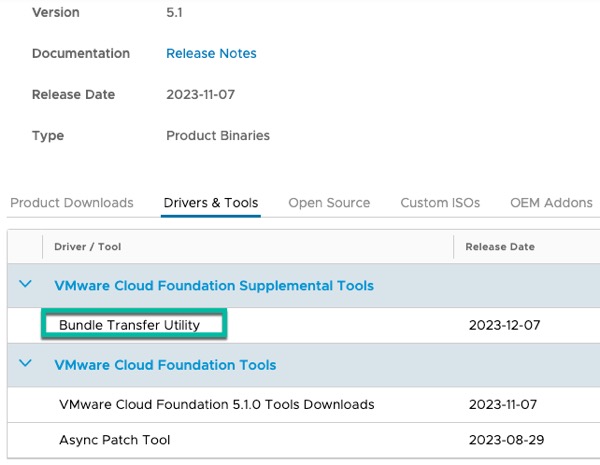Click the Product Binaries type value

(218, 136)
